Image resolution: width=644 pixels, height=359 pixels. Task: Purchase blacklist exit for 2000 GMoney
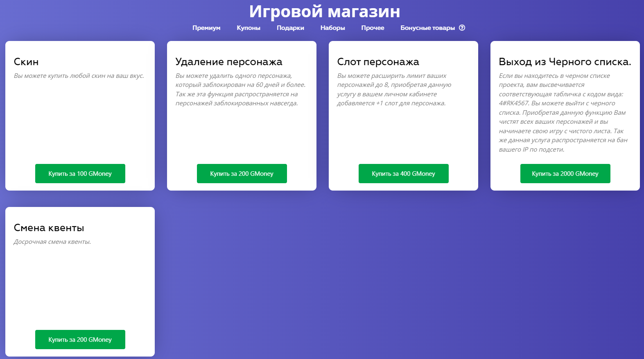click(565, 174)
